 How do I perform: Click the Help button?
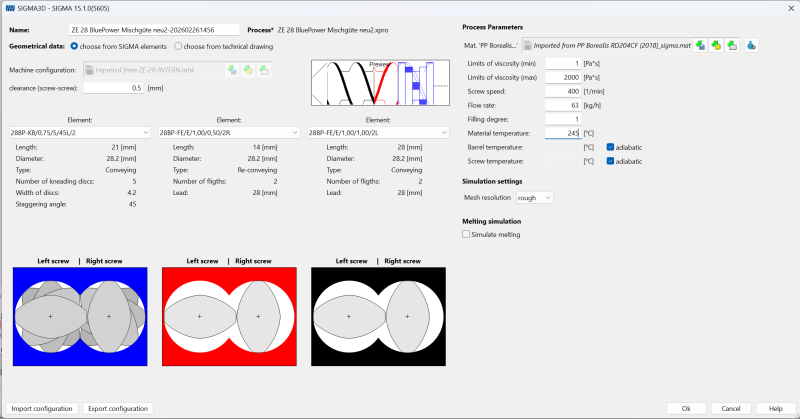pyautogui.click(x=776, y=408)
